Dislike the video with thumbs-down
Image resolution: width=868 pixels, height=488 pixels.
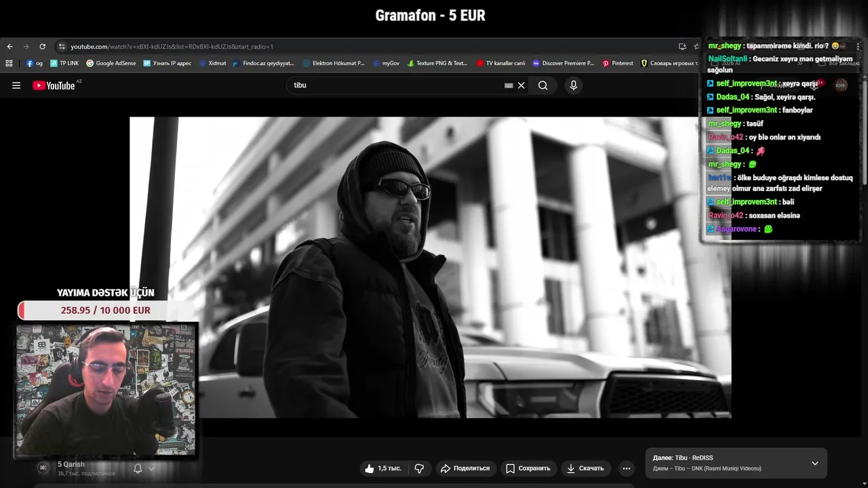tap(419, 468)
